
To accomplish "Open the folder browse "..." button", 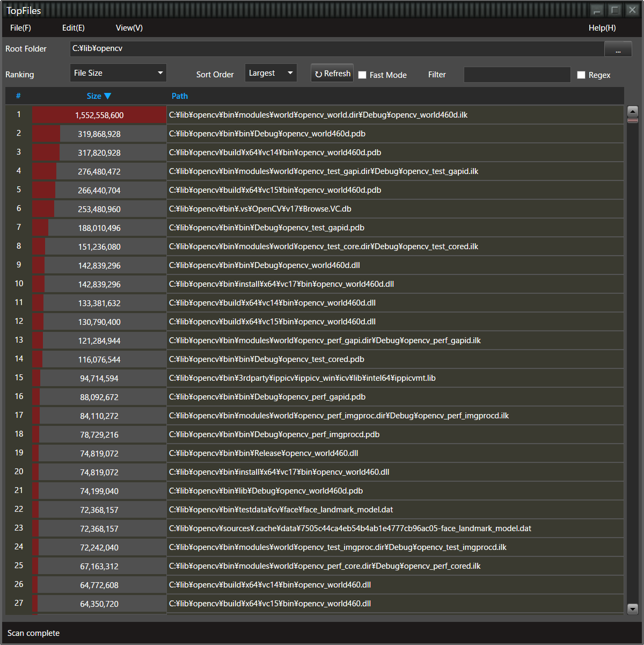I will pos(618,48).
